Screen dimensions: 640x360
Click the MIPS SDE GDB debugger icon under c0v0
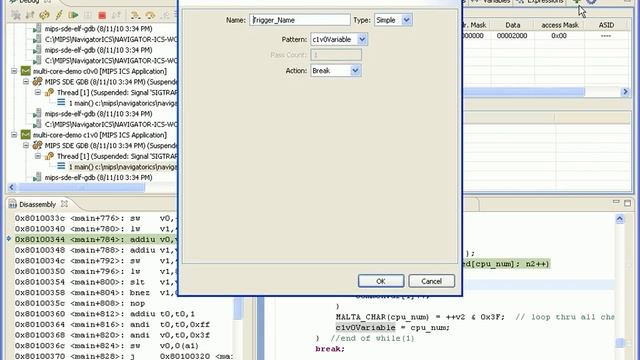38,82
